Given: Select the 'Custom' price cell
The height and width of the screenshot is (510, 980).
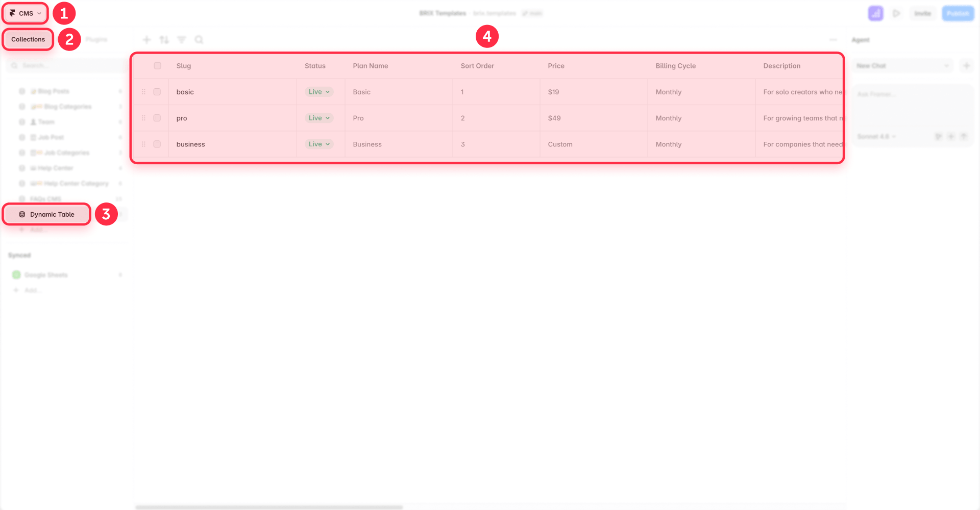Looking at the screenshot, I should [594, 144].
